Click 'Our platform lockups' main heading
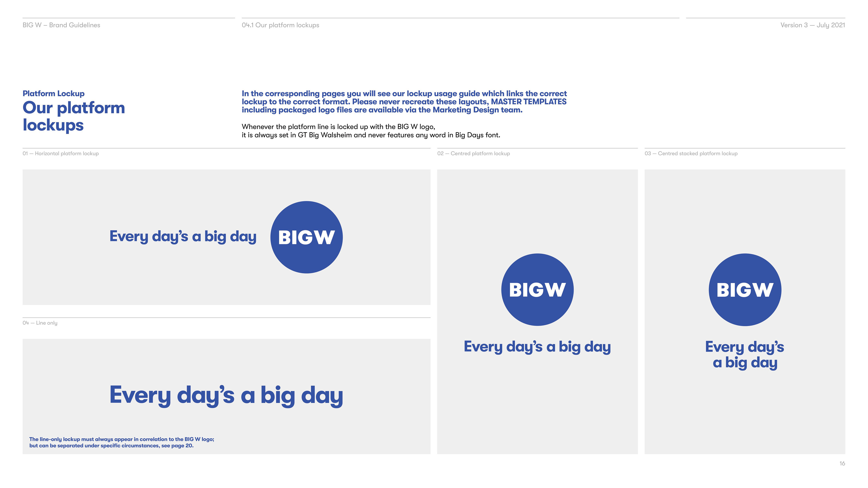Viewport: 868px width, 488px height. tap(73, 116)
